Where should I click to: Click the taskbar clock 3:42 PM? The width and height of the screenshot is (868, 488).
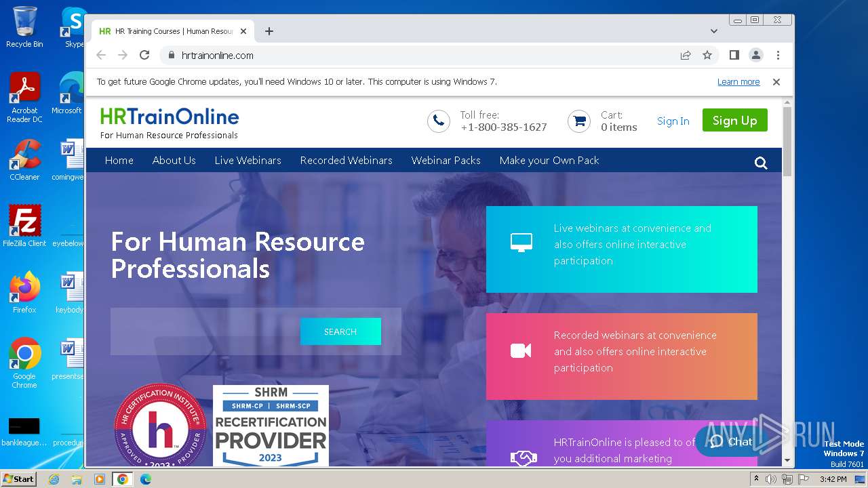click(x=833, y=479)
